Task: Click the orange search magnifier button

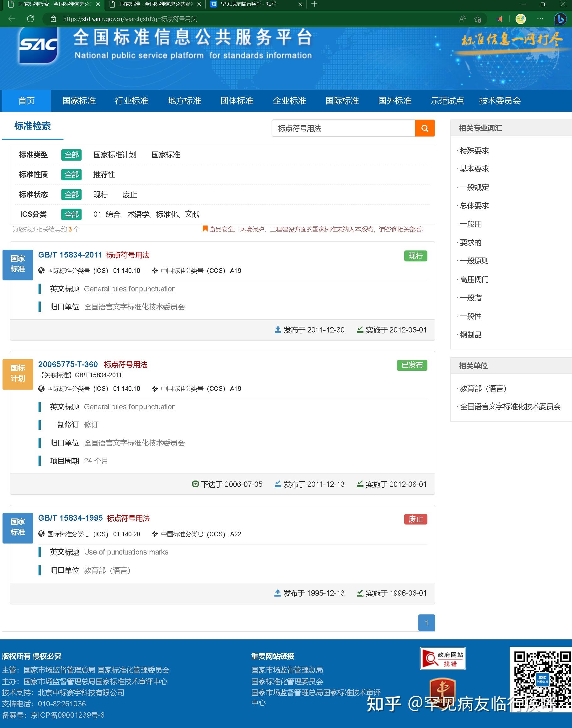Action: point(425,128)
